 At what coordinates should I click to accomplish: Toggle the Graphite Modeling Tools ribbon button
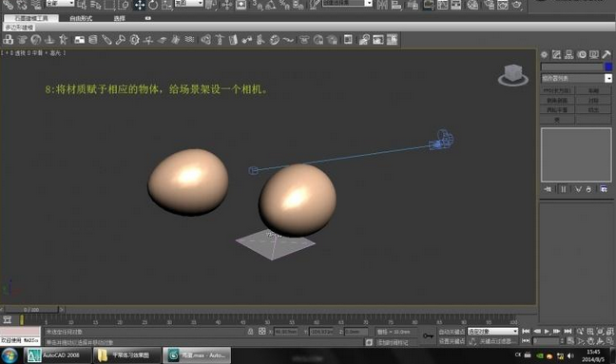(428, 5)
